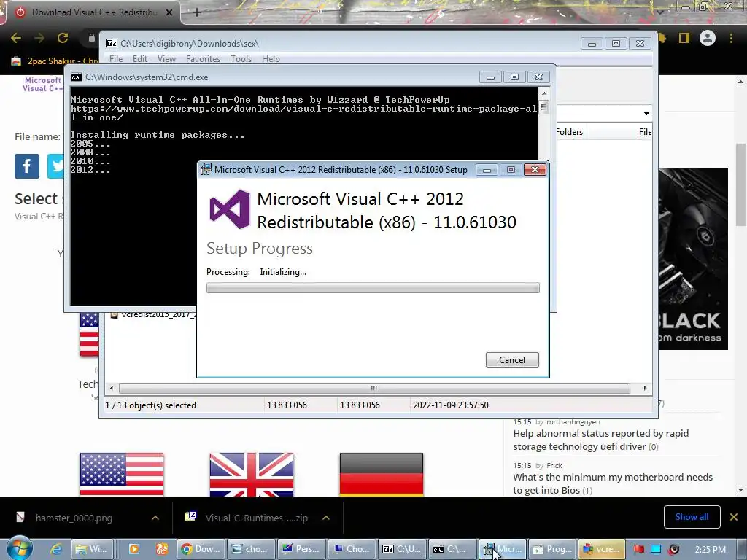
Task: Close the Download Visual C++ Redistributable tab
Action: tap(169, 12)
